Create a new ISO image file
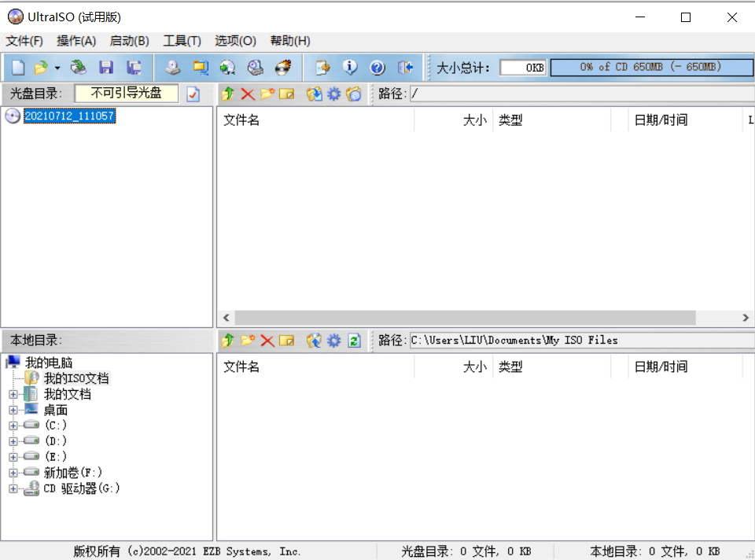This screenshot has width=755, height=560. tap(17, 67)
